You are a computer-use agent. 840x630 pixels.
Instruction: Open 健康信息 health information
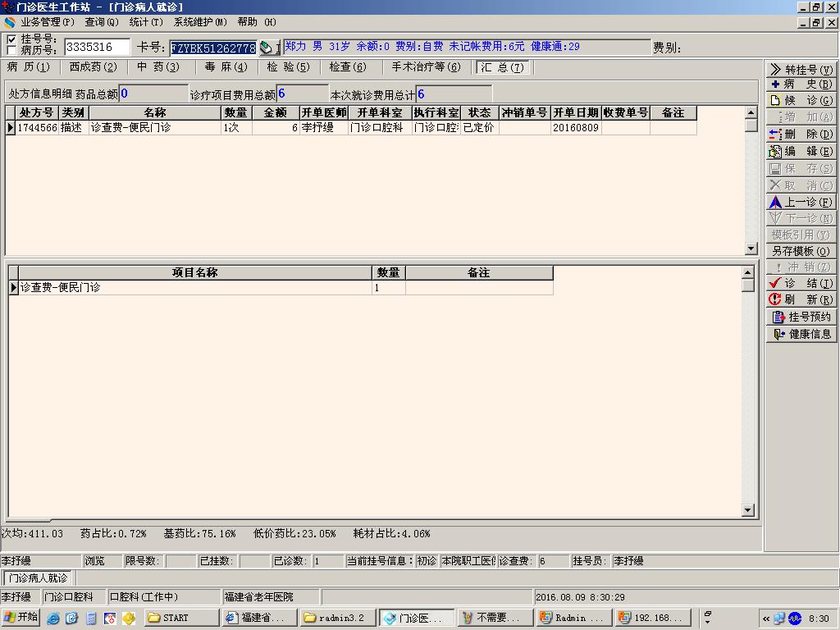801,334
